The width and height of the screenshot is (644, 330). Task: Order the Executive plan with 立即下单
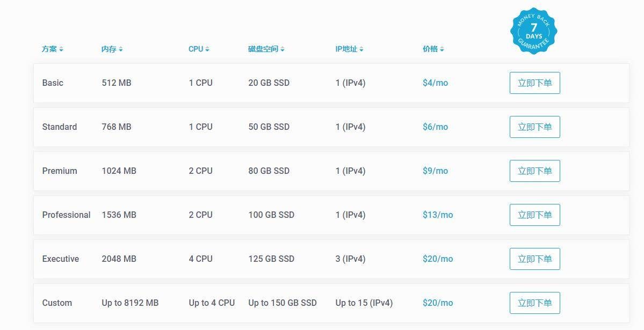point(535,259)
